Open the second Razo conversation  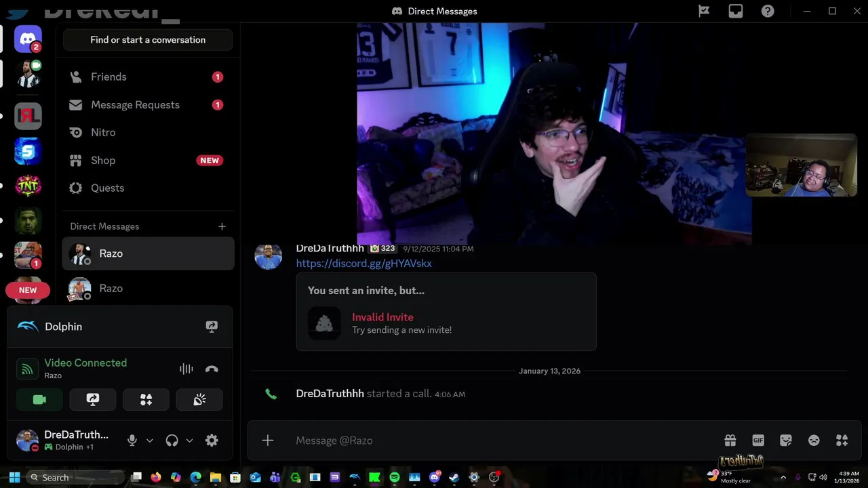point(148,288)
